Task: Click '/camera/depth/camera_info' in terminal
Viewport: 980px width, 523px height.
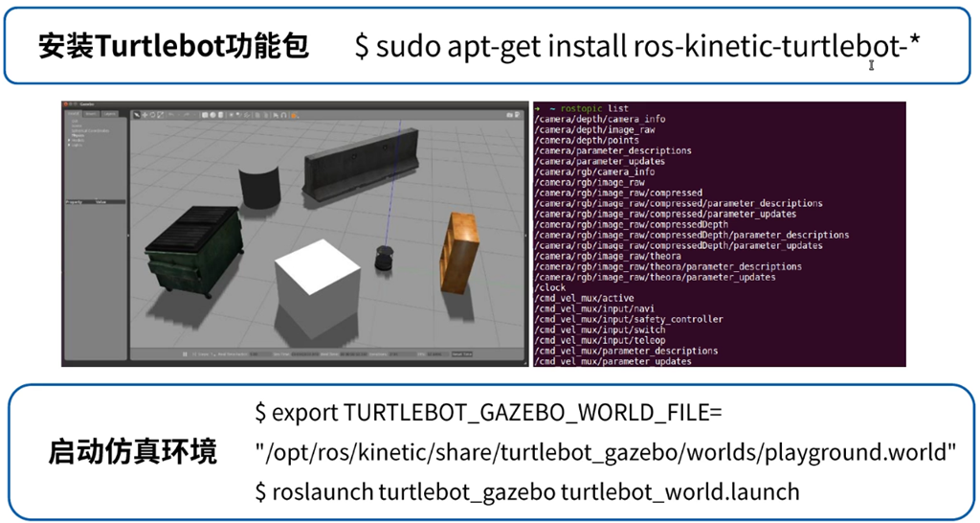Action: click(x=600, y=119)
